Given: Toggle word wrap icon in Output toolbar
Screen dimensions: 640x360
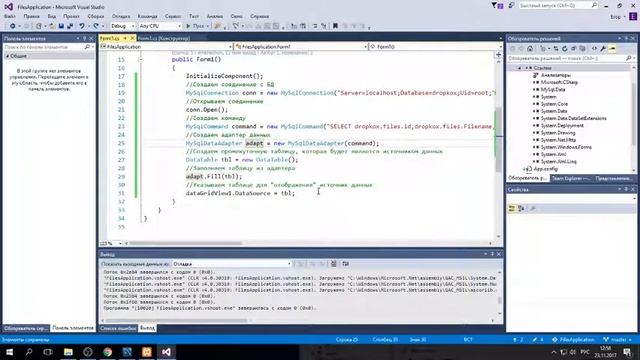Looking at the screenshot, I should pyautogui.click(x=346, y=264).
